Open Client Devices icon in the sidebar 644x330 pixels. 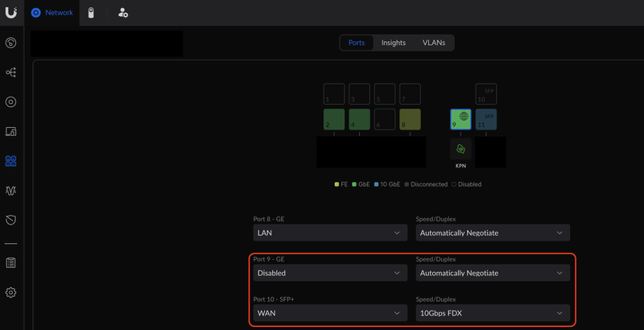click(x=10, y=131)
